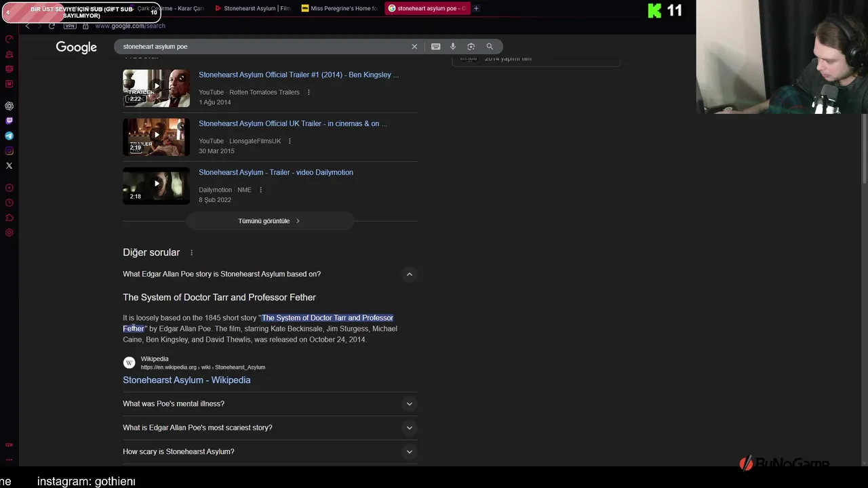This screenshot has width=868, height=488.
Task: Play Official Trailer #1 video thumbnail
Action: (156, 88)
